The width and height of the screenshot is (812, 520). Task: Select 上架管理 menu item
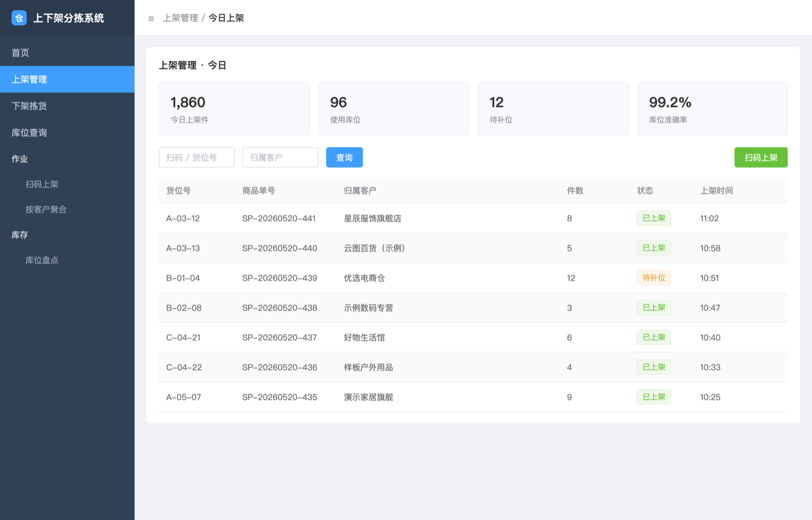tap(67, 80)
